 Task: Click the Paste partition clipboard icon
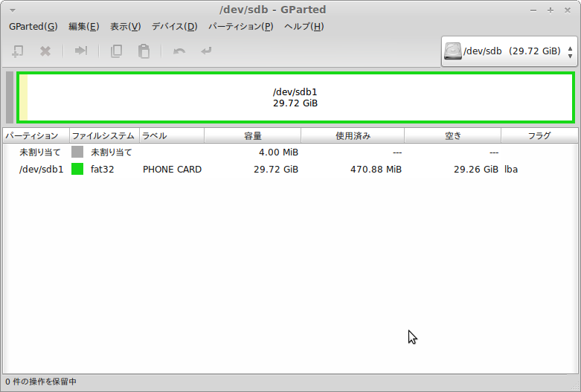click(x=144, y=51)
